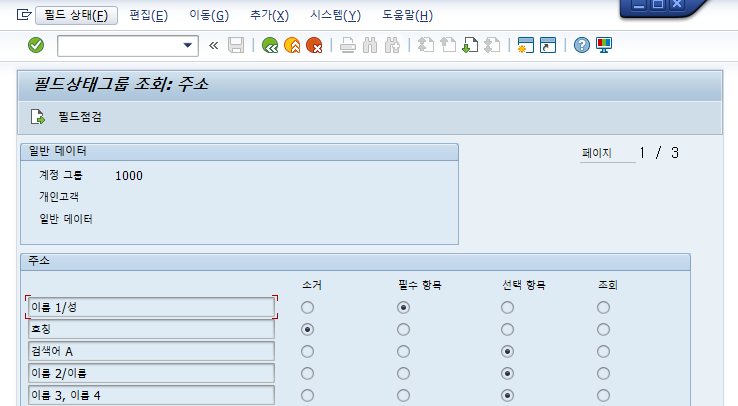Select 소거 radio for 검색어 A

coord(307,351)
